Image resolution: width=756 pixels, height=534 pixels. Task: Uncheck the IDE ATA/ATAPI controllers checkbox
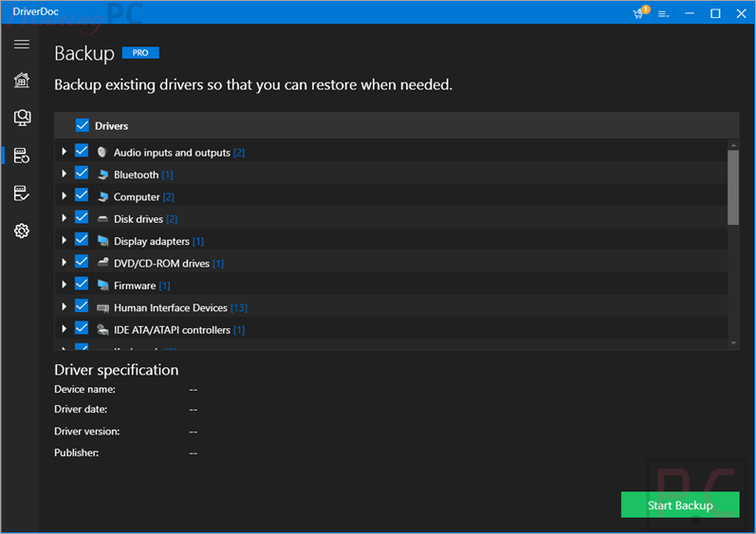(82, 328)
